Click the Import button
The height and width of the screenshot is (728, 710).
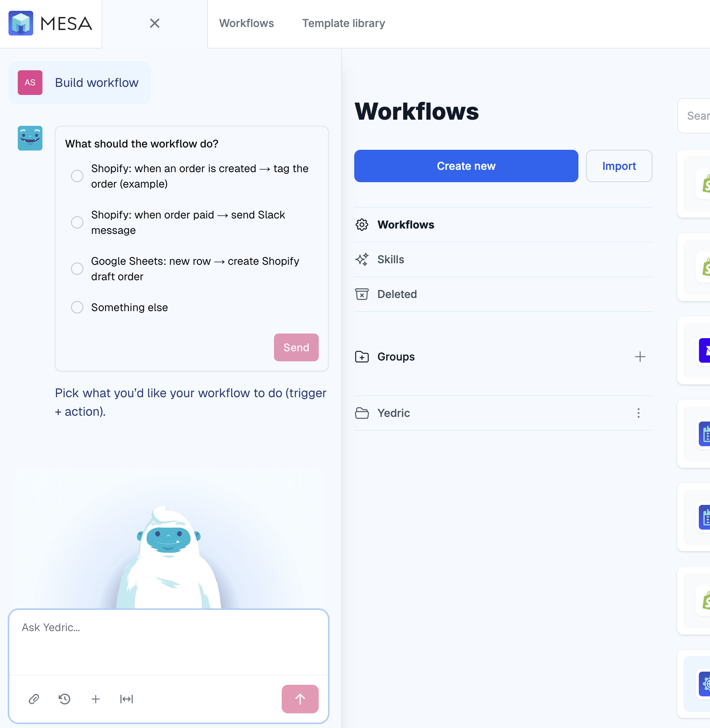coord(619,166)
